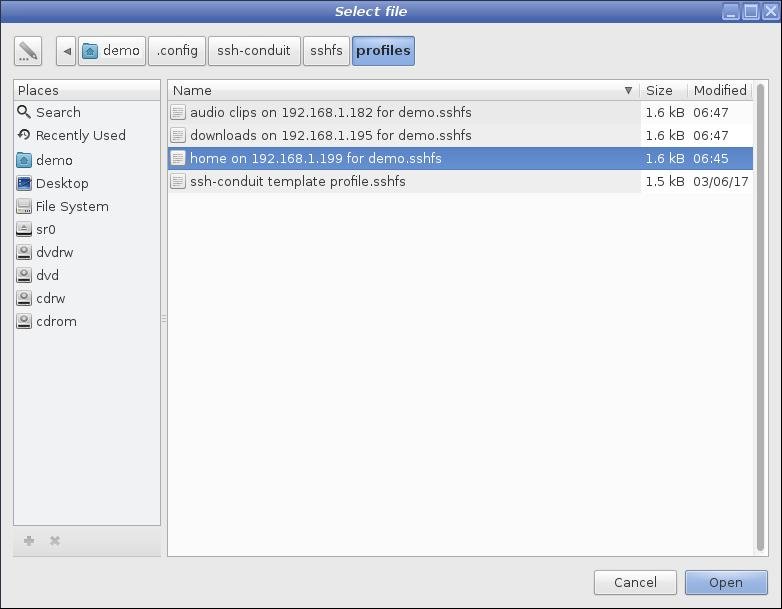782x609 pixels.
Task: Select audio clips on 192.168.1.182 file
Action: (460, 112)
